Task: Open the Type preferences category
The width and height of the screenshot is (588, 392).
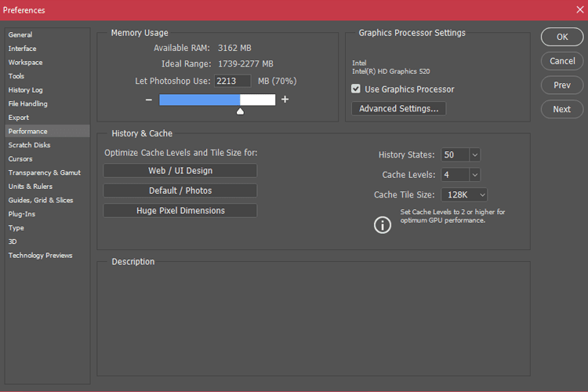Action: tap(47, 227)
